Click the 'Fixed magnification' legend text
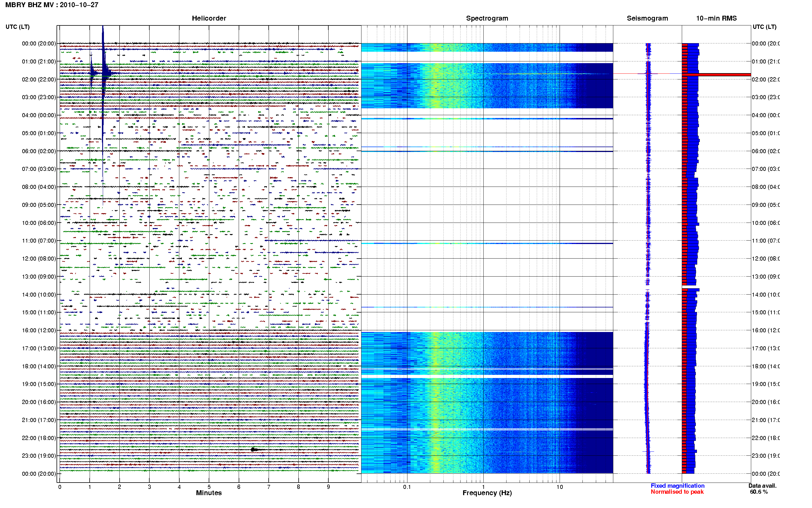Screen dimensions: 812x508 [x=678, y=486]
